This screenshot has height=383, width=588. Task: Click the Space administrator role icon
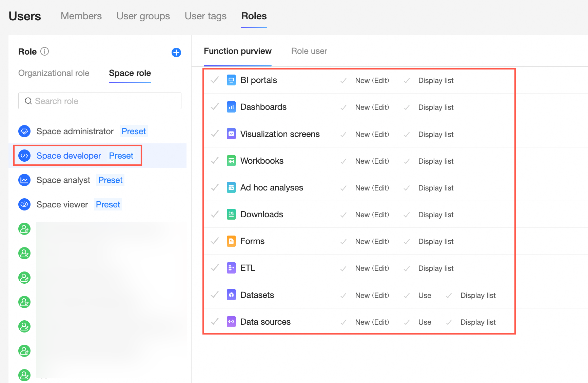pos(24,131)
